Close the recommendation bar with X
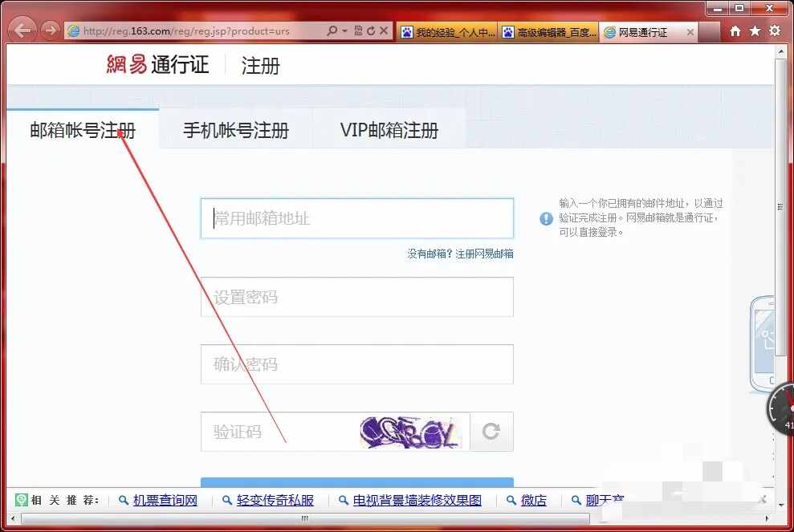794x532 pixels. click(762, 500)
